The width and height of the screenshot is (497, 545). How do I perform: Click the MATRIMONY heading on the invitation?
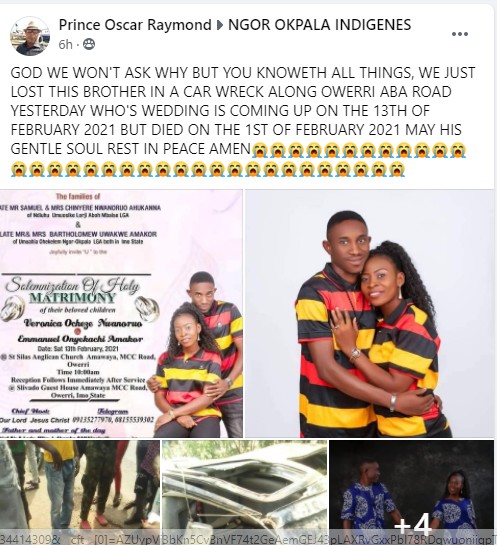pyautogui.click(x=72, y=298)
